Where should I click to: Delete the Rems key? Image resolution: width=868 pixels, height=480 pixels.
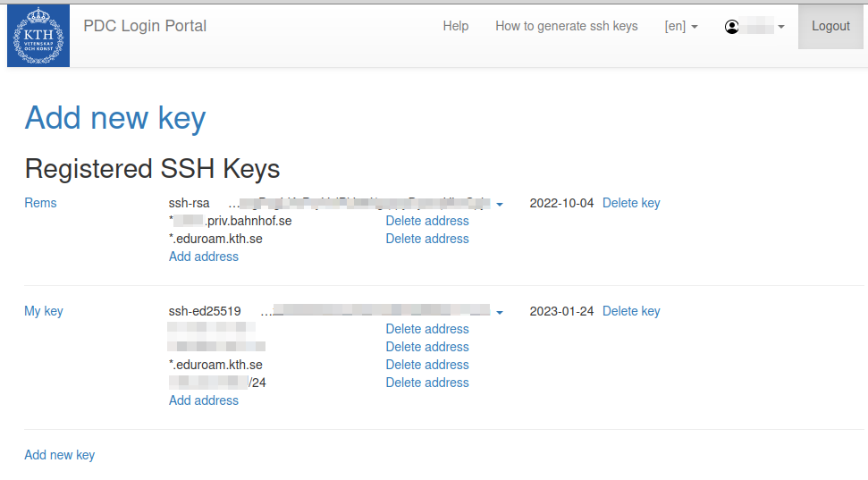pos(631,203)
